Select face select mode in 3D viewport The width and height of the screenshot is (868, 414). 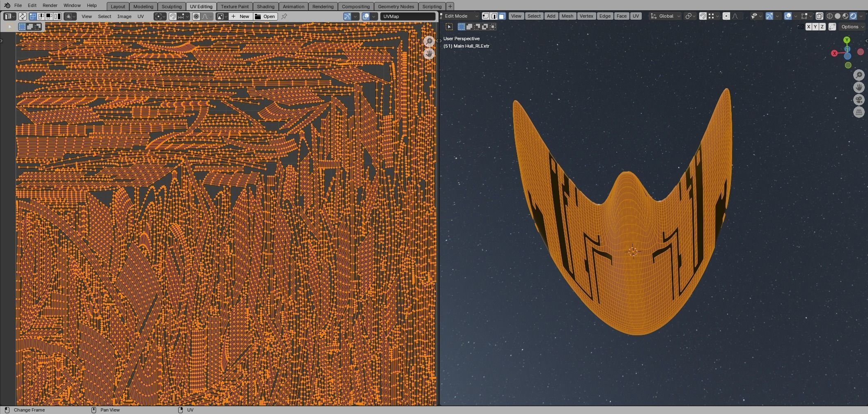click(502, 16)
